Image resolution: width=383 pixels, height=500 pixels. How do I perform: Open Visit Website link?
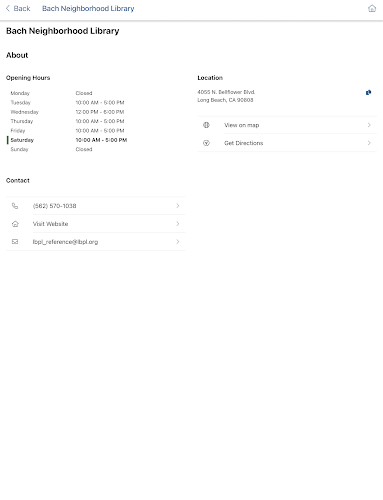pos(96,224)
